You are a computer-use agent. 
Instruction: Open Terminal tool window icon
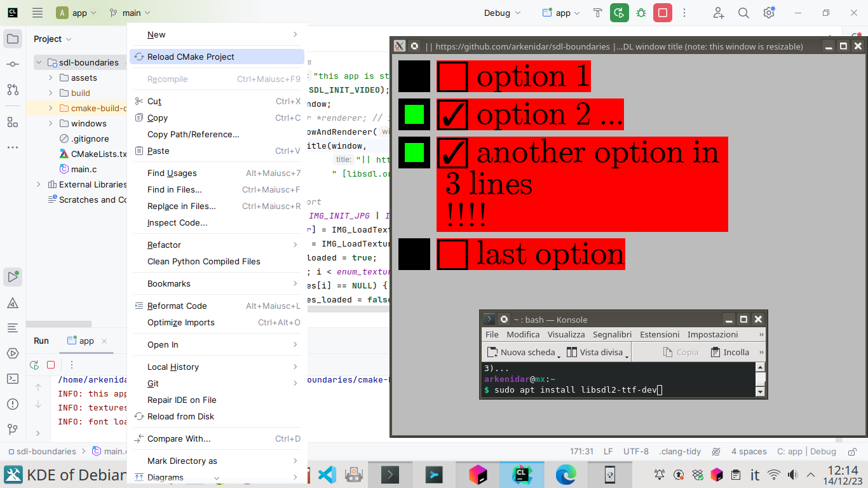[x=13, y=379]
